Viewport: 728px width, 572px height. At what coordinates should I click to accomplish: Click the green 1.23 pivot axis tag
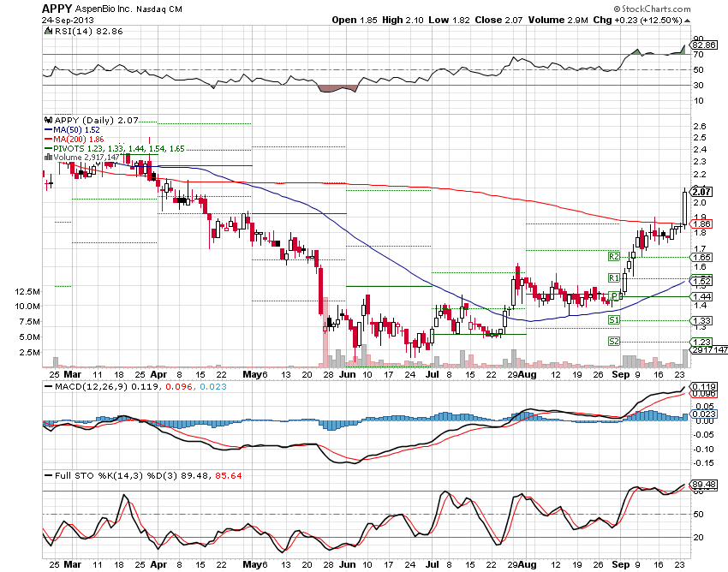tap(701, 342)
